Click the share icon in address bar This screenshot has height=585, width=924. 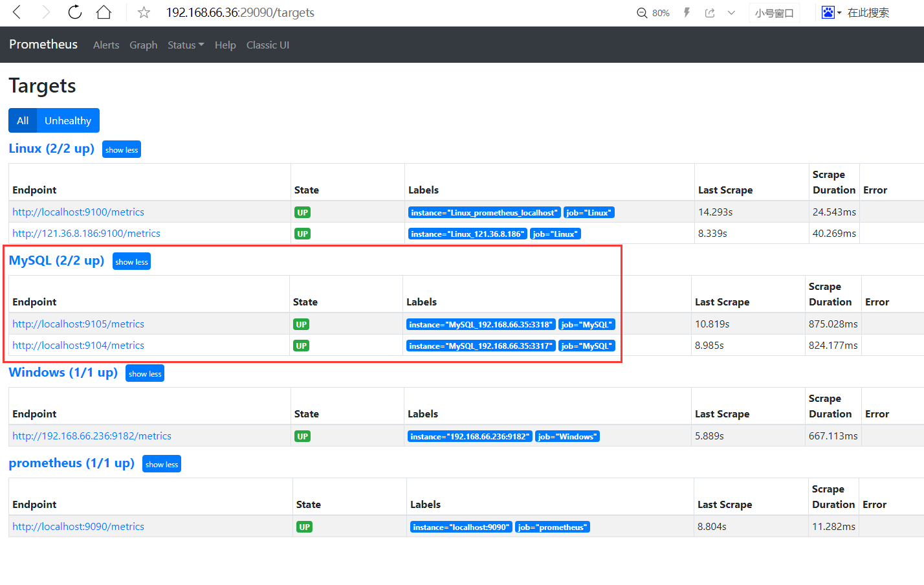(x=710, y=13)
